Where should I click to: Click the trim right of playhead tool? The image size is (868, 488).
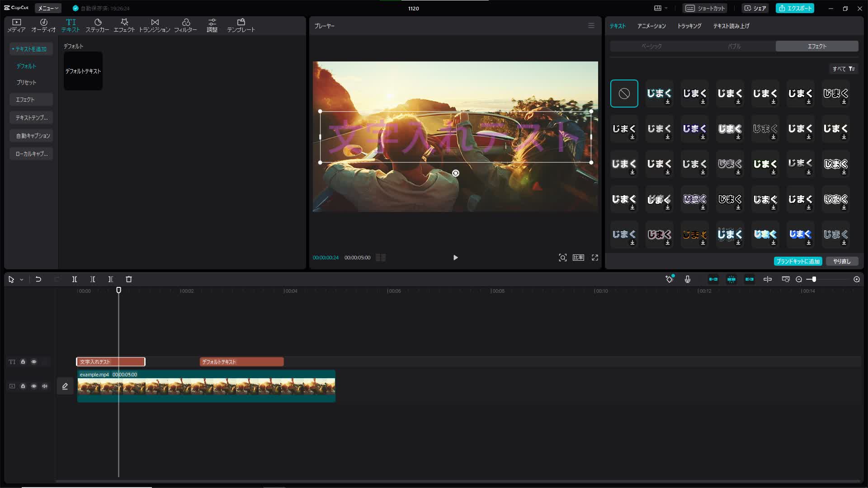click(111, 279)
